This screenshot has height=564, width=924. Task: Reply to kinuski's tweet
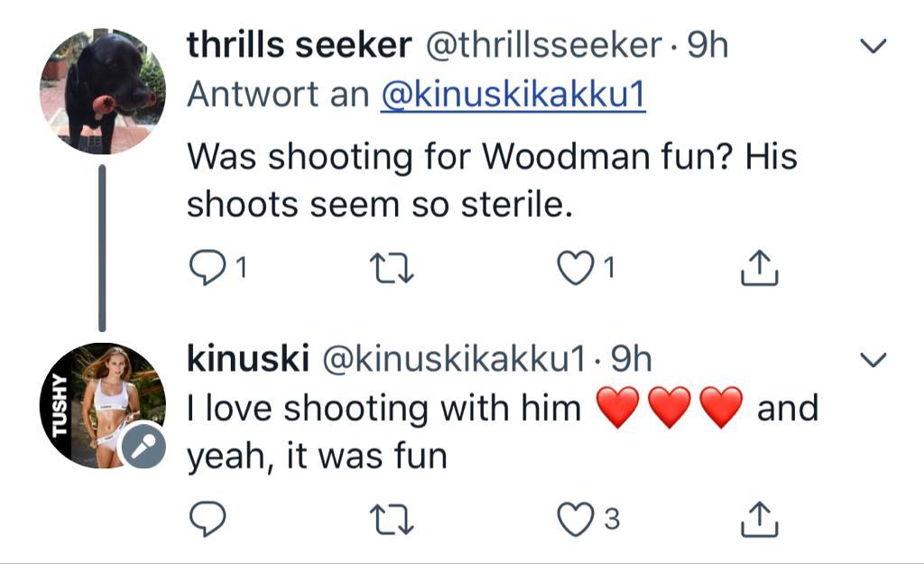(208, 518)
